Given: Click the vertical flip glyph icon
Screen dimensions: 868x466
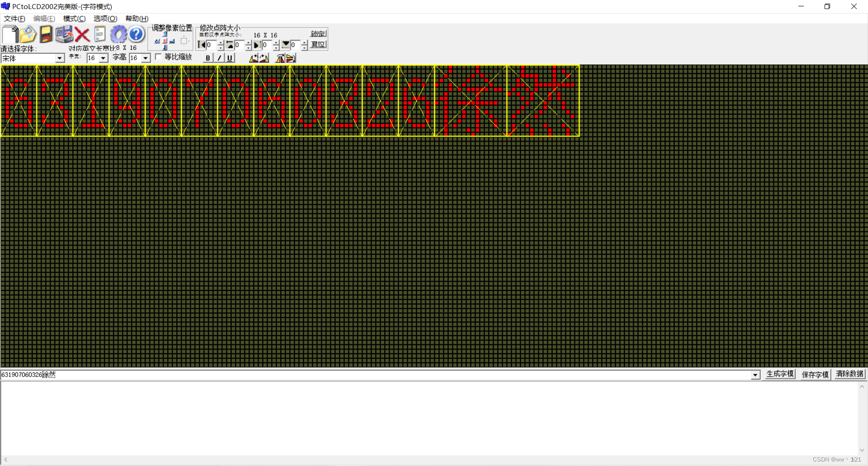Looking at the screenshot, I should [x=291, y=58].
